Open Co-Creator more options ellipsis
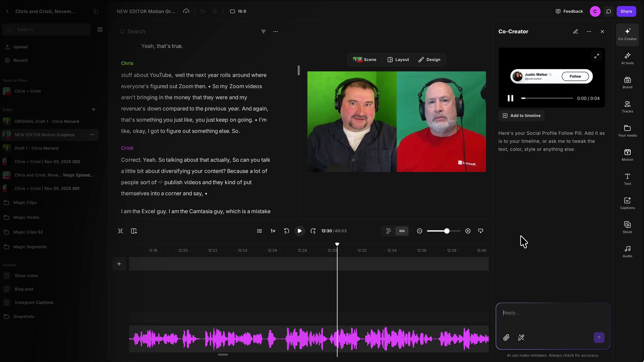Viewport: 644px width, 362px height. click(589, 32)
